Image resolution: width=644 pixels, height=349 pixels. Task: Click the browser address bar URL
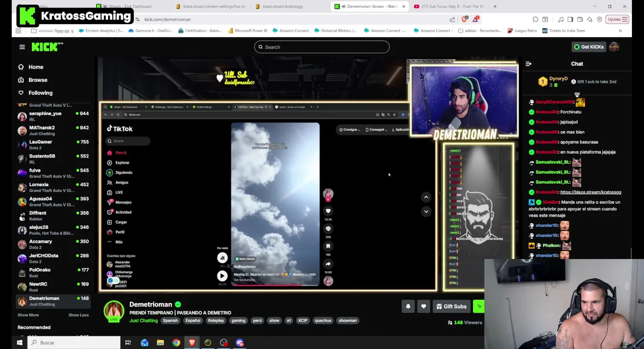tap(168, 19)
